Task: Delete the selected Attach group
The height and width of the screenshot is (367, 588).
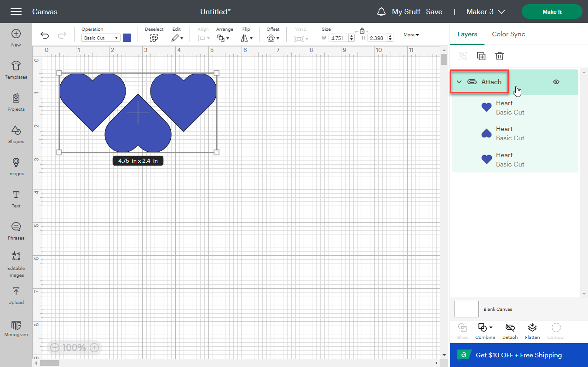Action: (499, 56)
